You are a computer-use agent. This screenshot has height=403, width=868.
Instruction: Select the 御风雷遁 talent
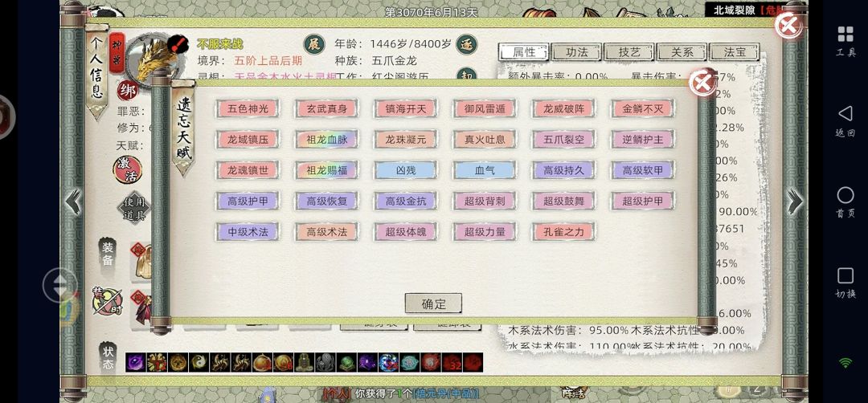pyautogui.click(x=485, y=108)
